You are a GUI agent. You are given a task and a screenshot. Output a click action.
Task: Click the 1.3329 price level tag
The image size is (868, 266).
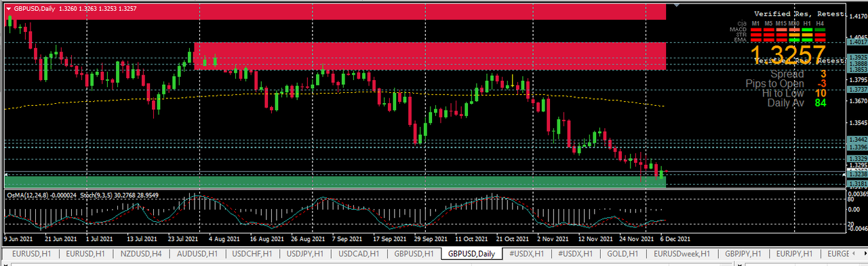pyautogui.click(x=858, y=158)
